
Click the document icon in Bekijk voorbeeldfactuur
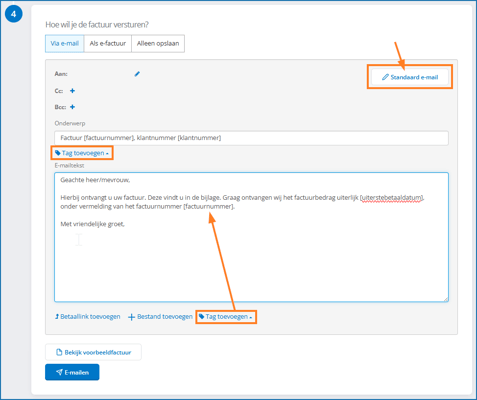(x=59, y=352)
